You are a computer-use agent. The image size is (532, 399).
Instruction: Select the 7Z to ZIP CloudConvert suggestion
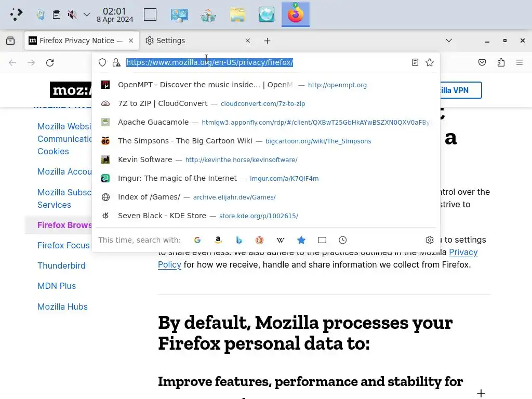coord(266,103)
